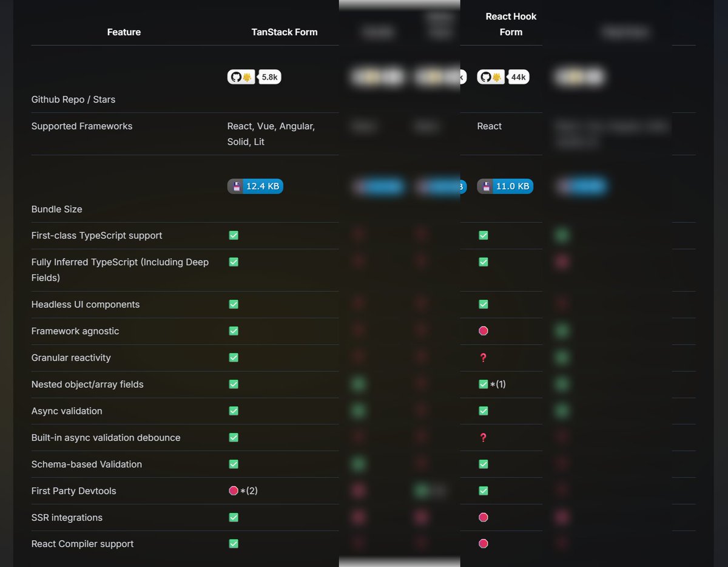The width and height of the screenshot is (728, 567).
Task: Open the 11.0 KB bundle size badge
Action: (505, 186)
